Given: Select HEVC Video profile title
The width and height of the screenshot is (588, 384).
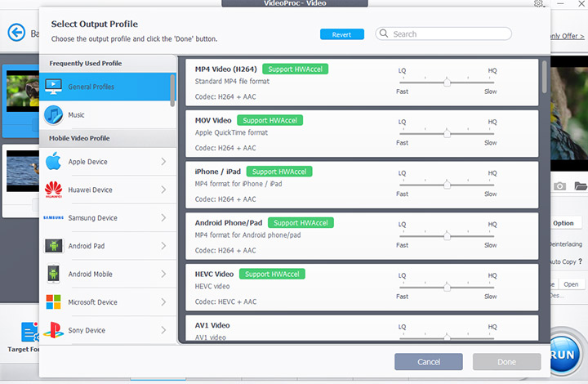Looking at the screenshot, I should click(214, 275).
